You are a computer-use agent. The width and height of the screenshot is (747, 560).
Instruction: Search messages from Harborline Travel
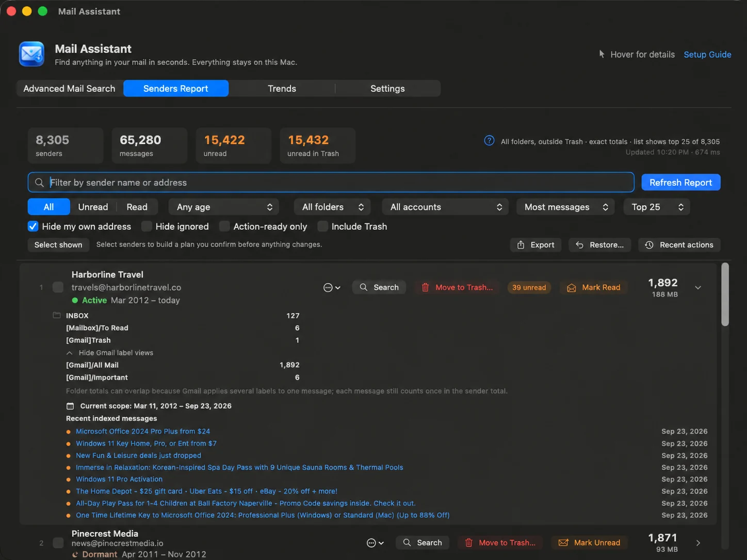(x=379, y=287)
